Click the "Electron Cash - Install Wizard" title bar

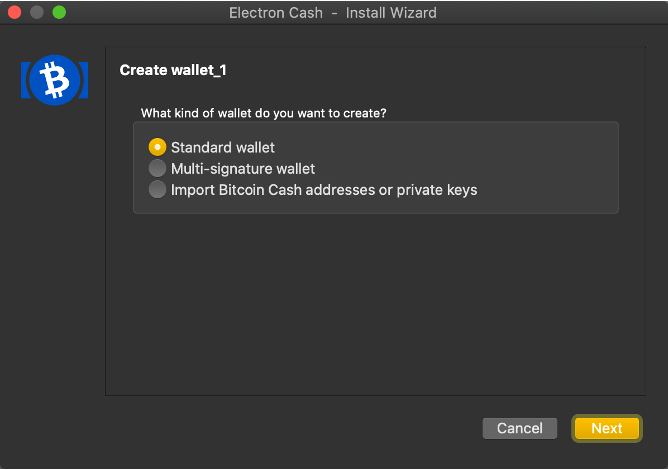[333, 13]
